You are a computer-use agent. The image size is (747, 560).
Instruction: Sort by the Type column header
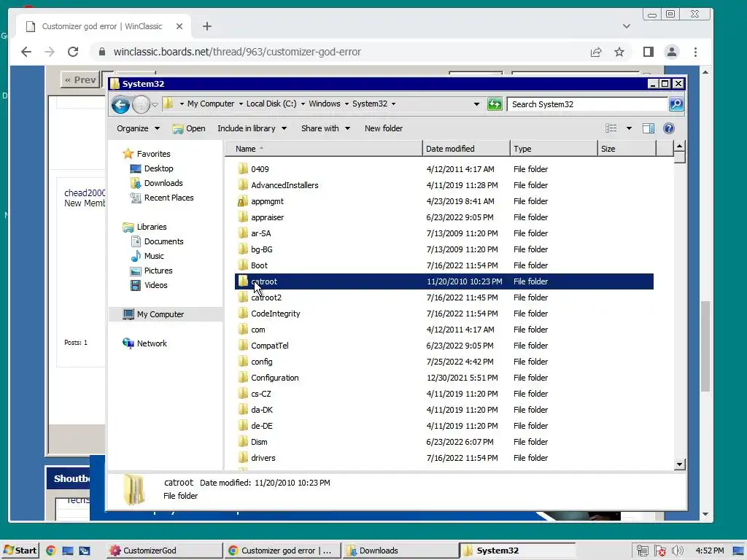click(x=554, y=149)
